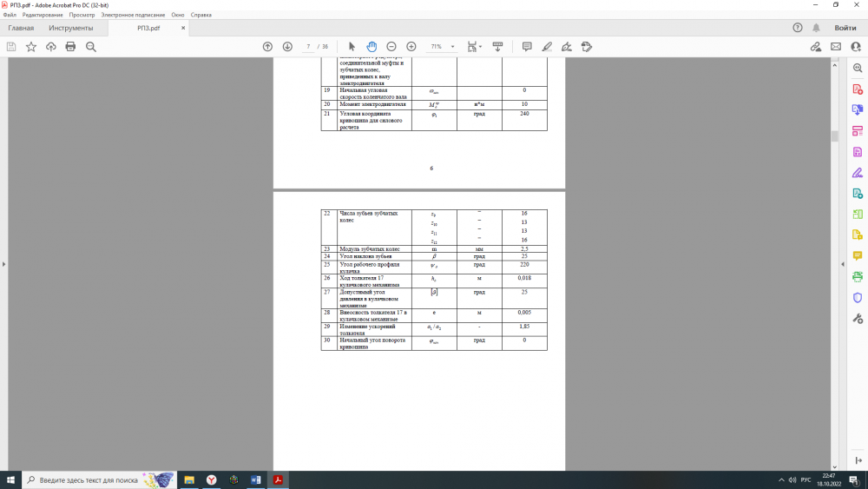The height and width of the screenshot is (489, 868).
Task: Open the fit page options tool
Action: (475, 47)
